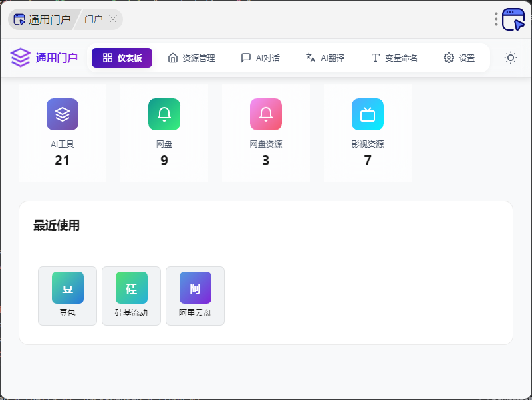Toggle the light/dark theme sun icon
The height and width of the screenshot is (400, 532).
click(510, 58)
